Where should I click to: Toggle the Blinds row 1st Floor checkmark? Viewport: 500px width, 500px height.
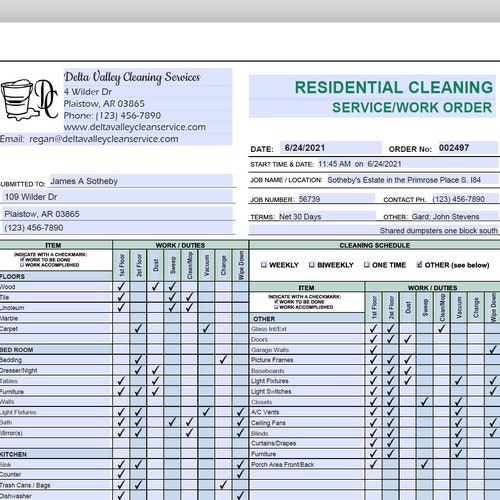coord(373,433)
